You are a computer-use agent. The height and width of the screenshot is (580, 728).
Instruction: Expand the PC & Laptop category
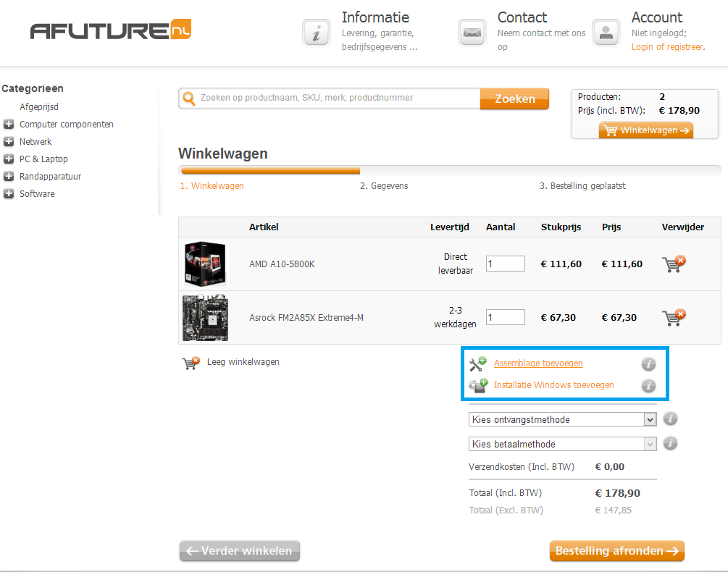click(x=9, y=159)
